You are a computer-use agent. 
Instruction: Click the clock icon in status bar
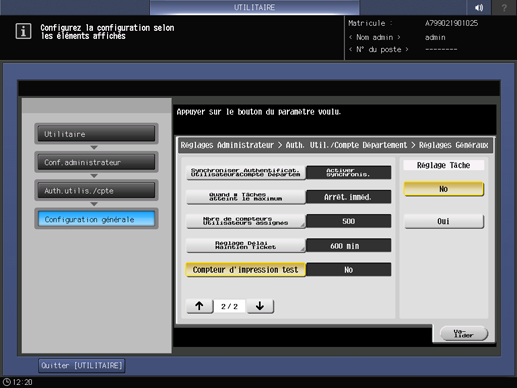coord(7,382)
